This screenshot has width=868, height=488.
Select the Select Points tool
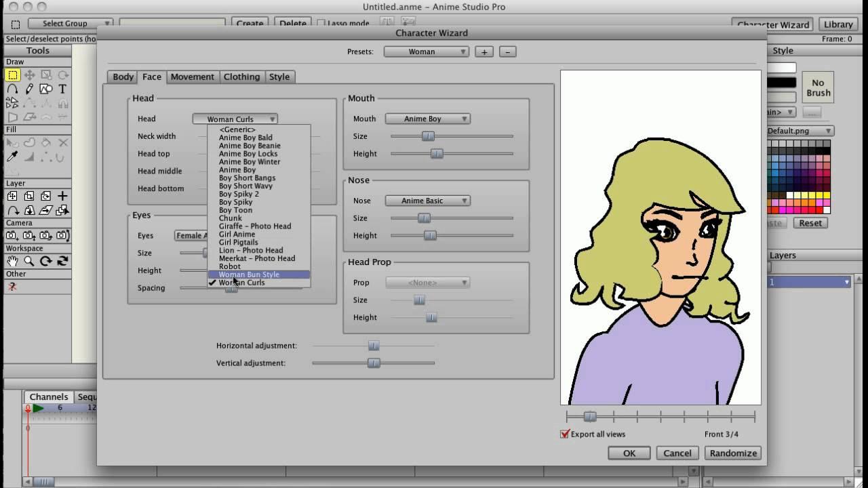pyautogui.click(x=12, y=75)
